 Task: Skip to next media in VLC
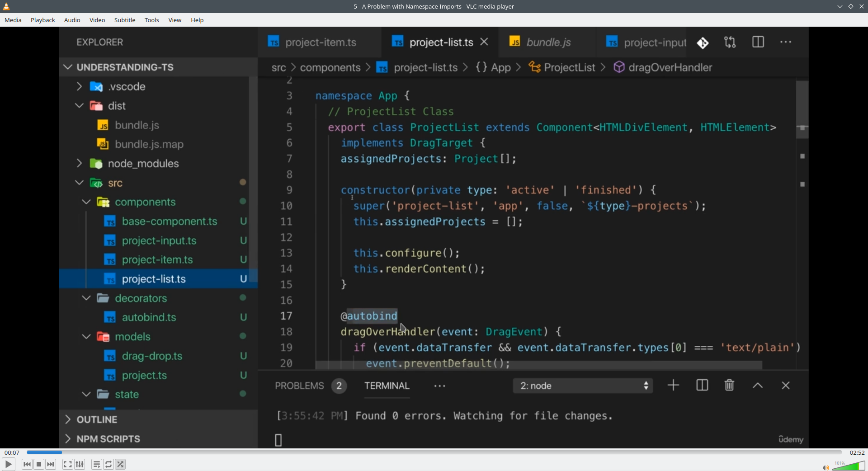(x=51, y=464)
